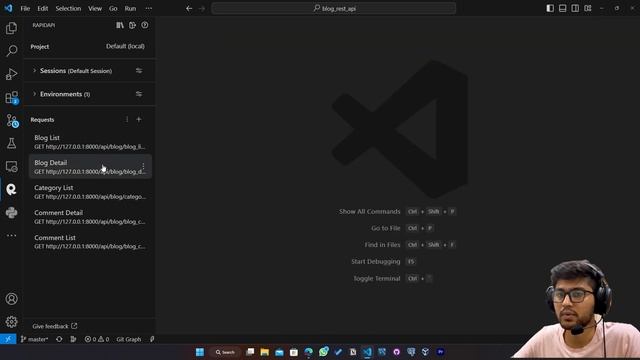Click the RapidAPI help question icon
This screenshot has height=360, width=640.
pyautogui.click(x=145, y=25)
